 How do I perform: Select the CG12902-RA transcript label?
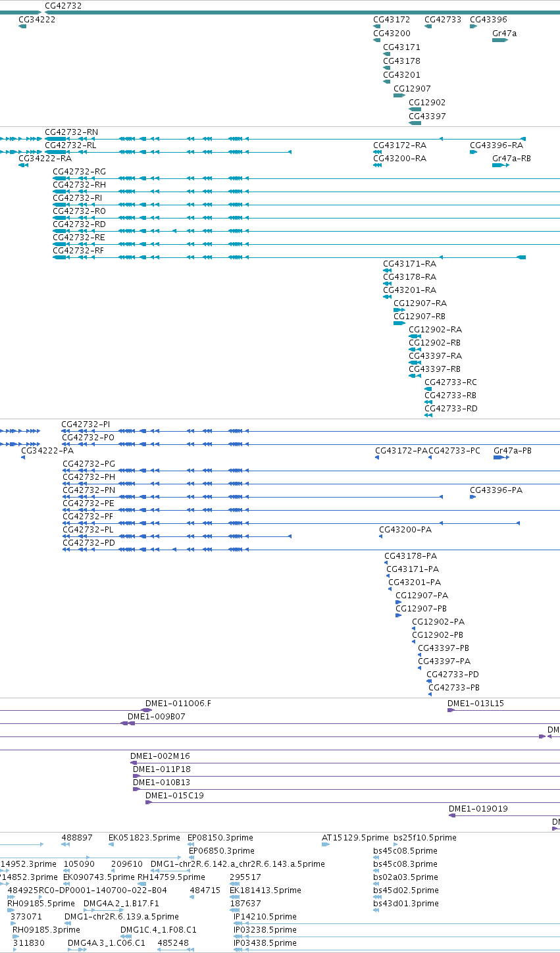pos(435,330)
